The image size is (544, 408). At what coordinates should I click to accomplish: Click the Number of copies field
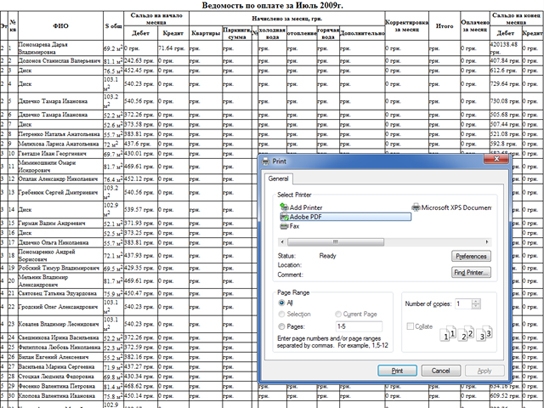click(x=464, y=304)
